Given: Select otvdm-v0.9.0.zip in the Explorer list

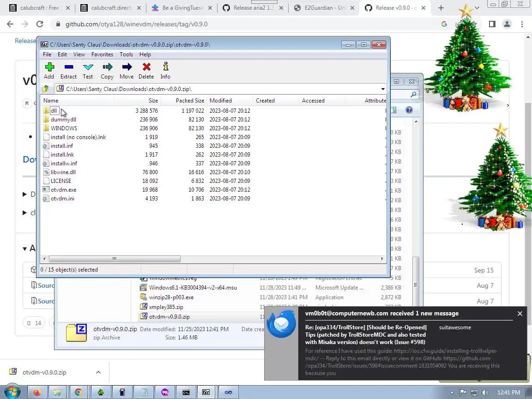Looking at the screenshot, I should (169, 316).
